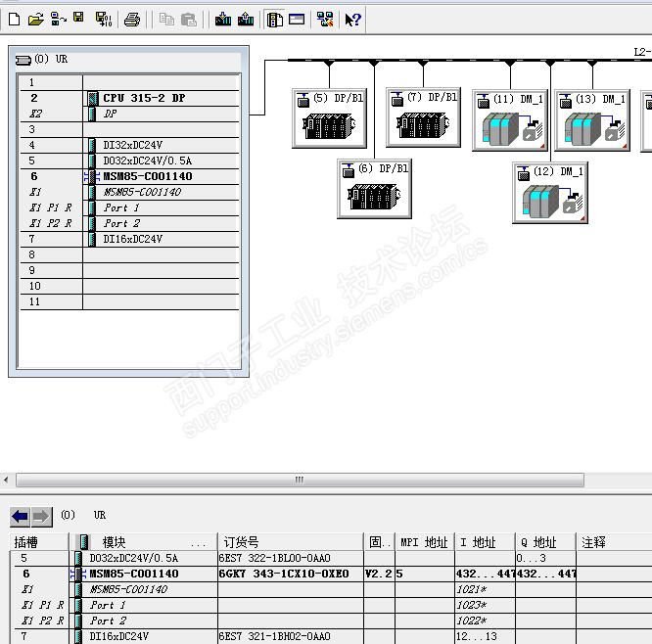Select the DP interface row X2
The height and width of the screenshot is (644, 652).
pos(129,114)
